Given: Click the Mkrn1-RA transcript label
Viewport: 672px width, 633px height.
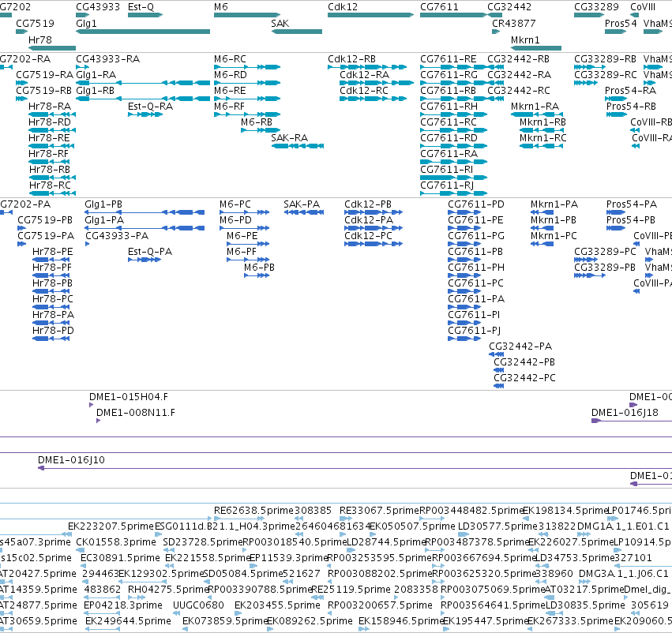Looking at the screenshot, I should coord(535,107).
